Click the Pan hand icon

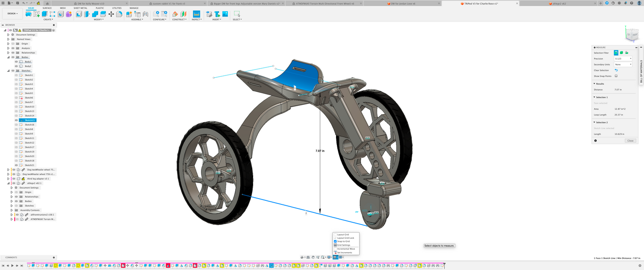[313, 258]
